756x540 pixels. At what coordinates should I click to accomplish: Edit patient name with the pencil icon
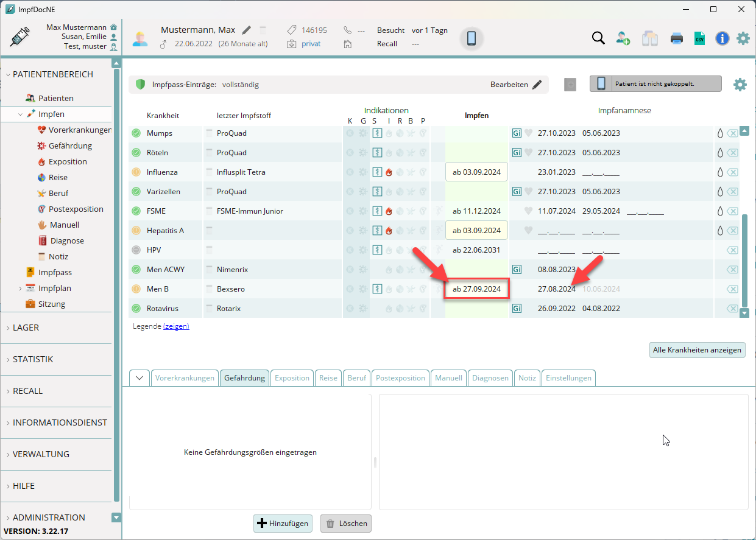pyautogui.click(x=246, y=30)
